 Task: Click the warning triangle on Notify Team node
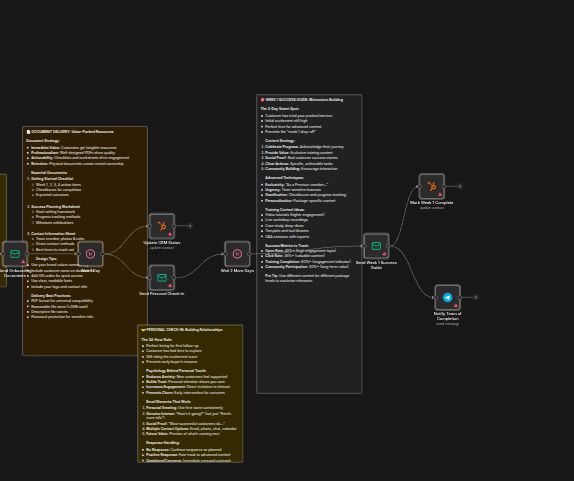tap(456, 305)
